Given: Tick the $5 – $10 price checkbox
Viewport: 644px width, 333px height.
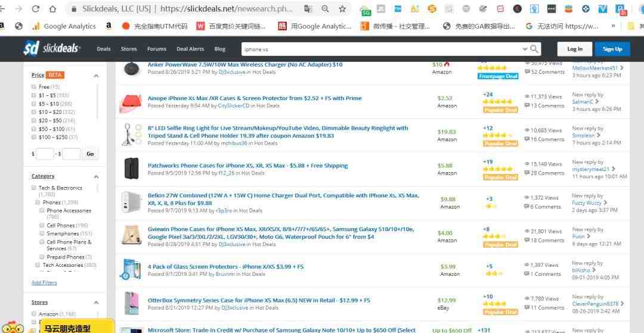Looking at the screenshot, I should pos(33,104).
